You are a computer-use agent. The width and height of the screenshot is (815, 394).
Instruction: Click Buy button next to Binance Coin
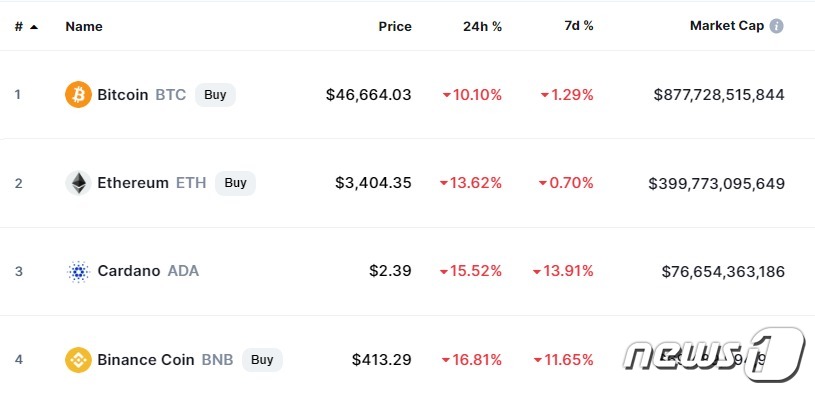point(262,360)
